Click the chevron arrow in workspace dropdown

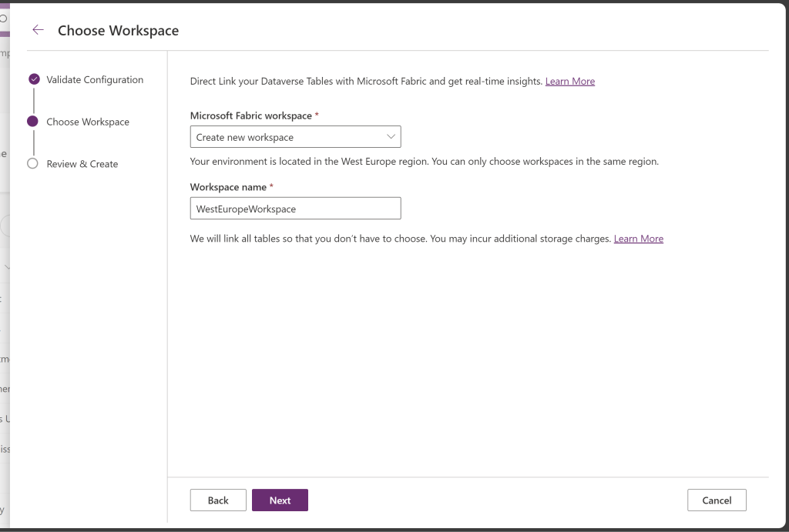click(391, 137)
